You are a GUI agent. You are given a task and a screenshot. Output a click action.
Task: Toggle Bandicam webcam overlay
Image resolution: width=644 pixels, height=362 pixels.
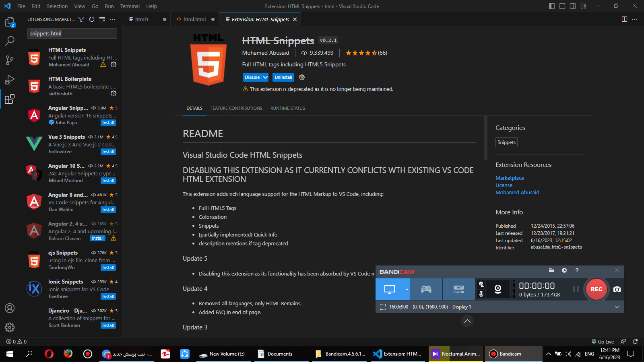coord(498,289)
